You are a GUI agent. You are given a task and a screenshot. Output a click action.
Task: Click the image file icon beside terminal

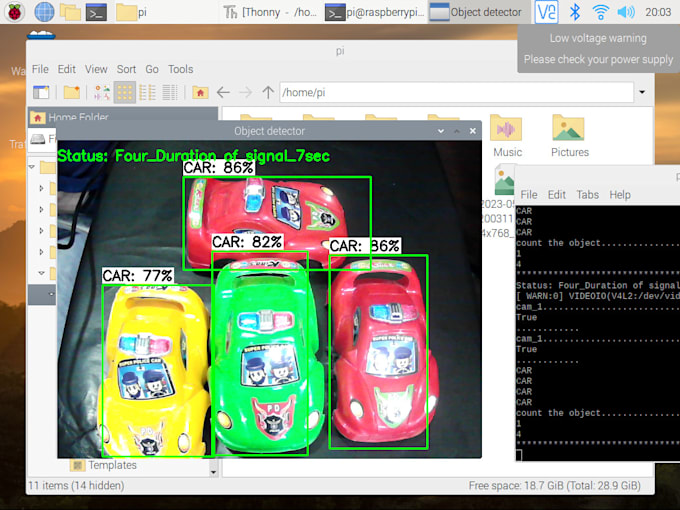coord(504,180)
